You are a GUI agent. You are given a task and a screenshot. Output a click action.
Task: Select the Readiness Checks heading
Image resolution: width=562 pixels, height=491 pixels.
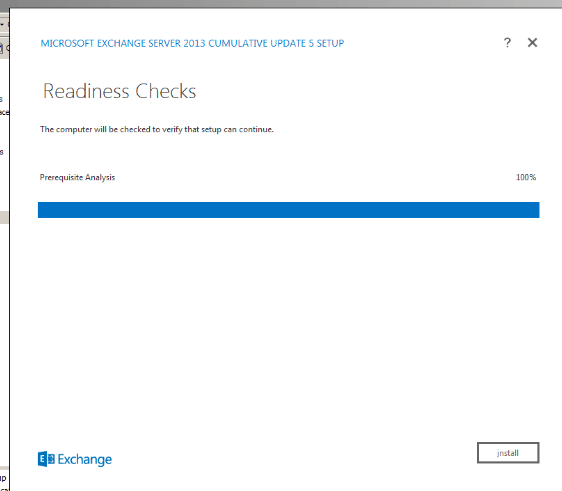(x=120, y=91)
